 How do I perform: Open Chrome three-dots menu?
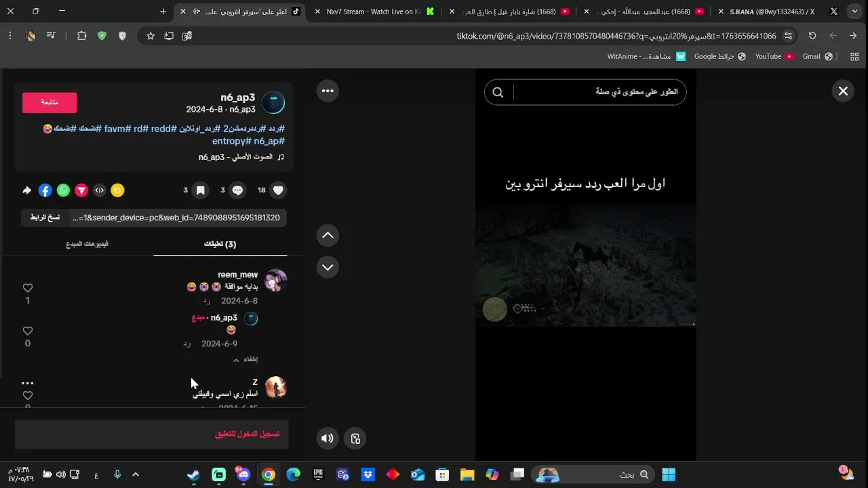(10, 36)
